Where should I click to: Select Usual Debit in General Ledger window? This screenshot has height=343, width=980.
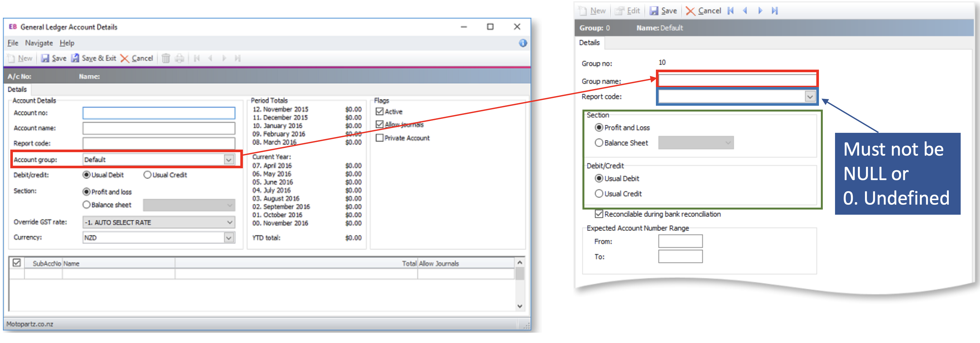coord(86,175)
